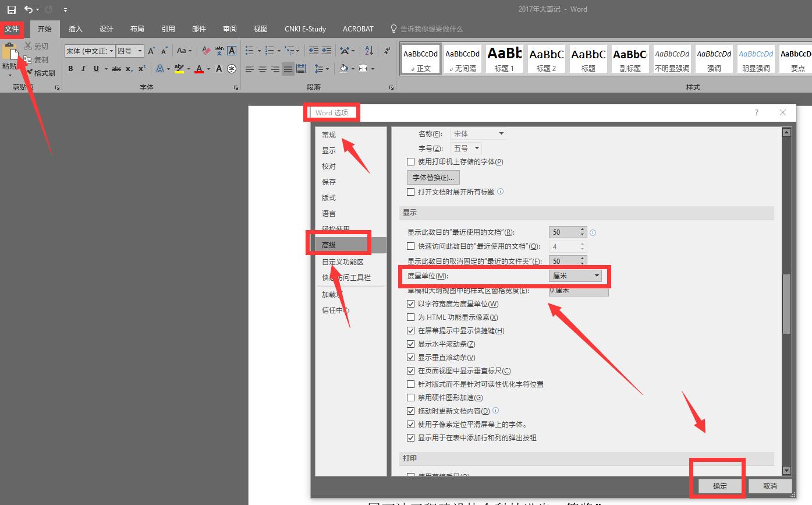Toggle '快速访问此数目的最近使用的文档' checkbox

coord(411,246)
